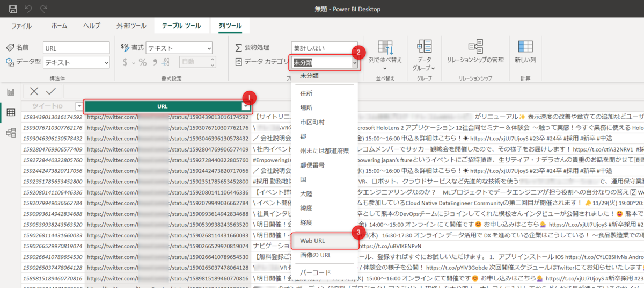The width and height of the screenshot is (644, 288).
Task: Open the ツイートID column filter dropdown arrow
Action: pyautogui.click(x=79, y=106)
